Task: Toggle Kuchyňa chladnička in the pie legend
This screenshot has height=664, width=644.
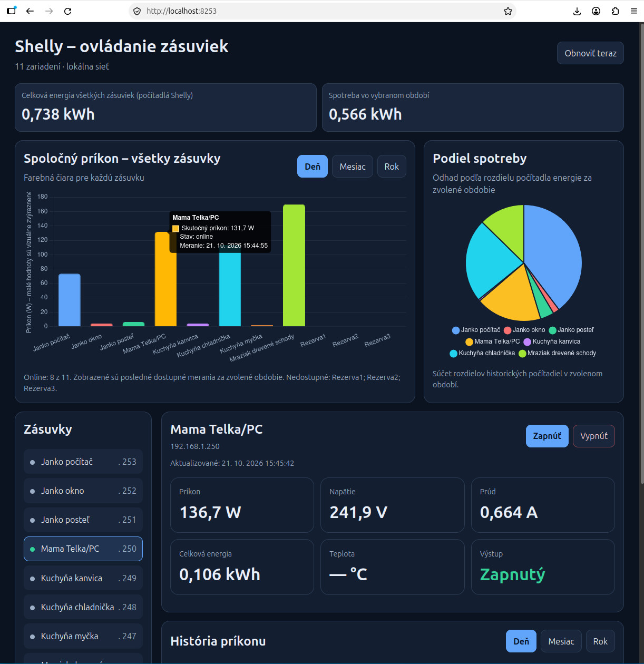Action: pos(482,353)
